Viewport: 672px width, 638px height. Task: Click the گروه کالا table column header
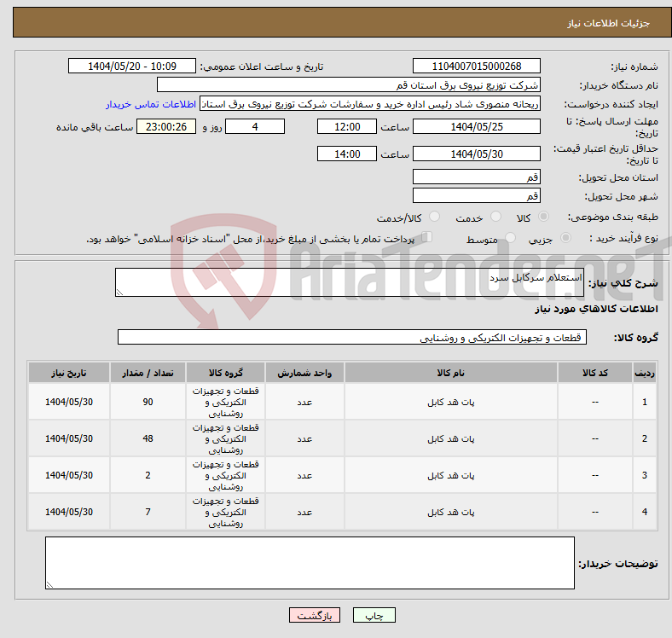click(x=225, y=373)
